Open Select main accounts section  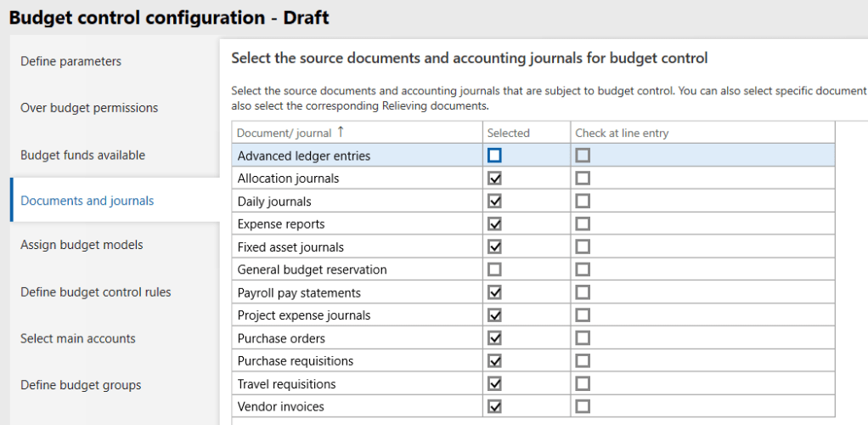77,338
